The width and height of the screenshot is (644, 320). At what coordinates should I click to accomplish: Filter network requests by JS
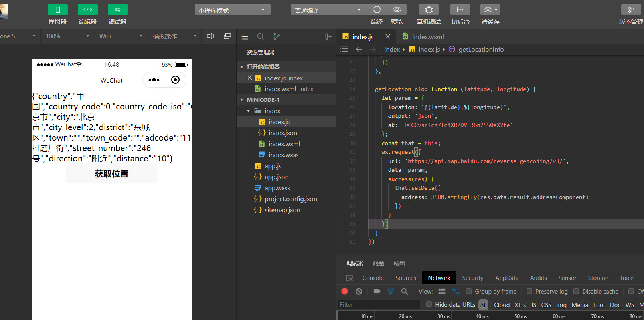[x=533, y=305]
